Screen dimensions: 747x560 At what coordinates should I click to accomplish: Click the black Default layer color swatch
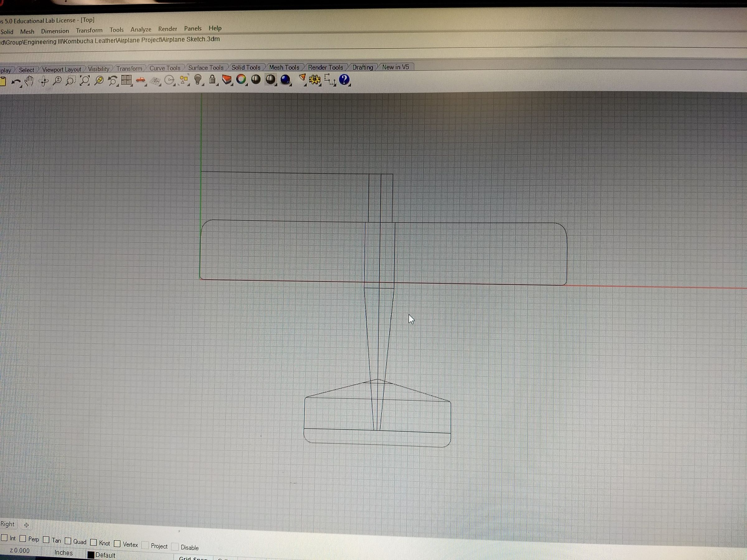coord(91,555)
